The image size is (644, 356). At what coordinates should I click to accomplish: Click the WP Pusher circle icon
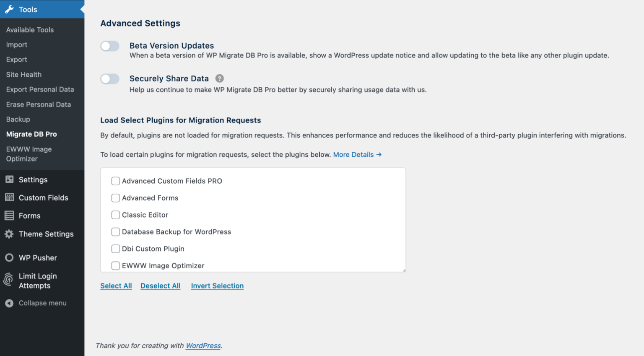coord(9,257)
